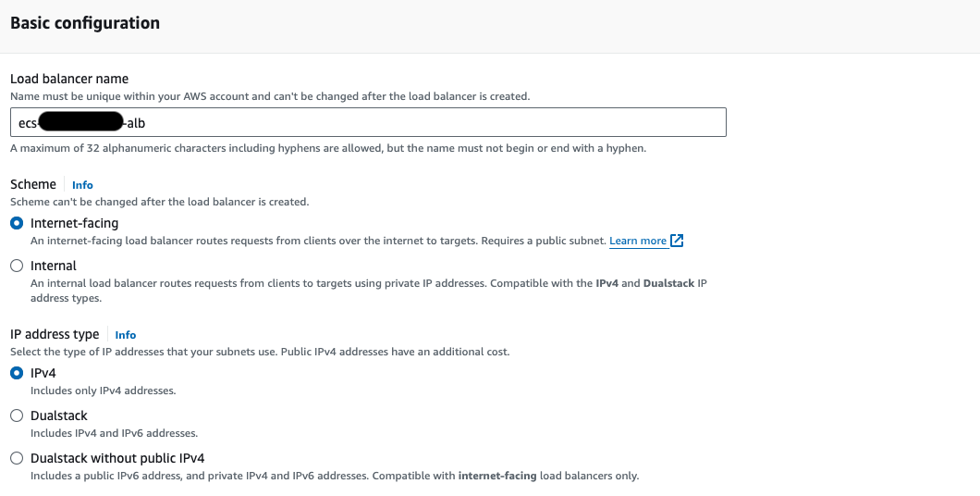Image resolution: width=980 pixels, height=496 pixels.
Task: Open the Info link beside Scheme
Action: pos(82,185)
